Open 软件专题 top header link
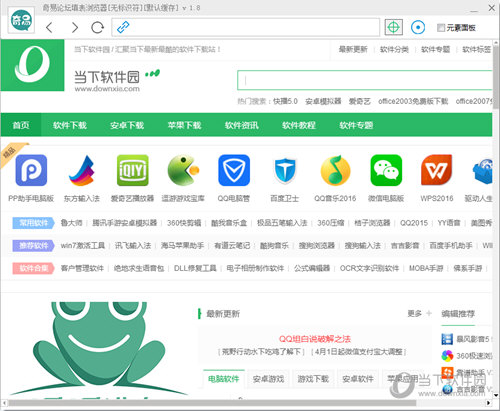The height and width of the screenshot is (411, 500). (436, 49)
